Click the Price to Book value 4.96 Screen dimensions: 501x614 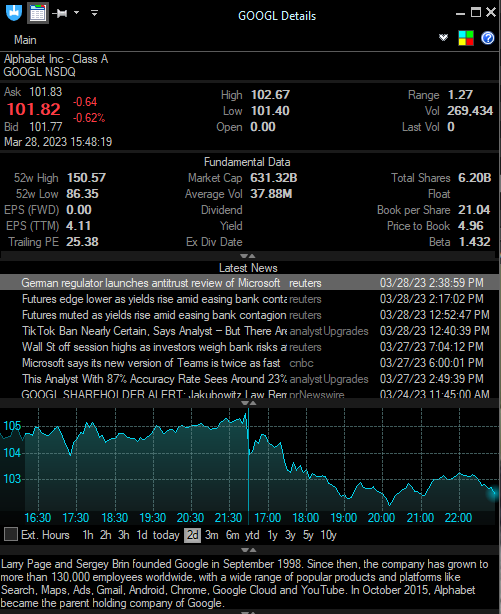470,226
